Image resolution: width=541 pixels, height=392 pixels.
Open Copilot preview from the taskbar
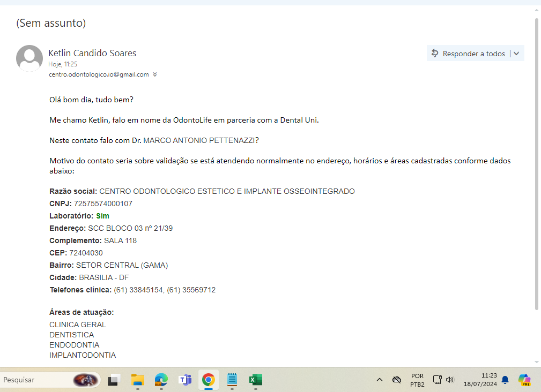(524, 380)
